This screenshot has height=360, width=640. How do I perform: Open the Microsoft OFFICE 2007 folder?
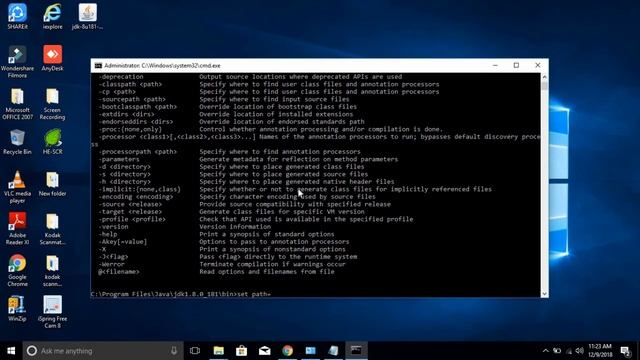pyautogui.click(x=17, y=104)
